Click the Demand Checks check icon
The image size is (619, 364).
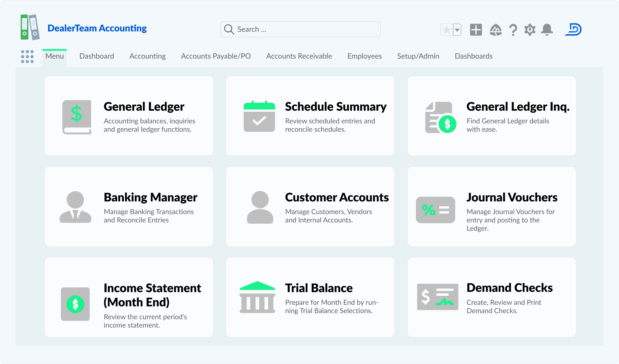pyautogui.click(x=438, y=297)
